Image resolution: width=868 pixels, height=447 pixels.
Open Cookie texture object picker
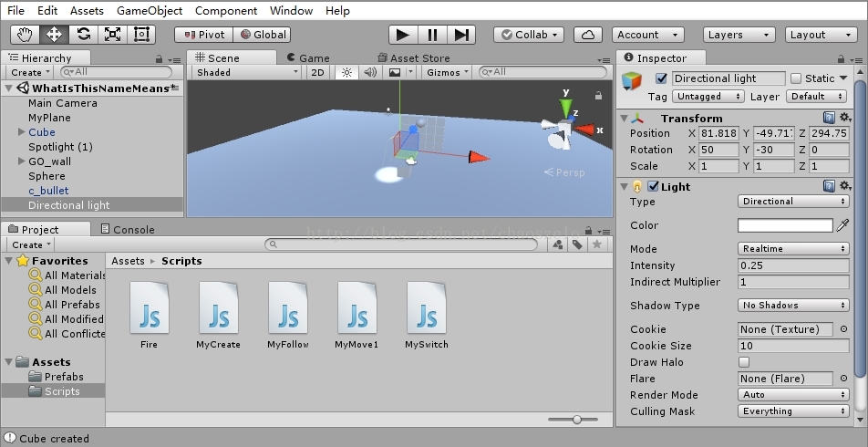coord(843,329)
